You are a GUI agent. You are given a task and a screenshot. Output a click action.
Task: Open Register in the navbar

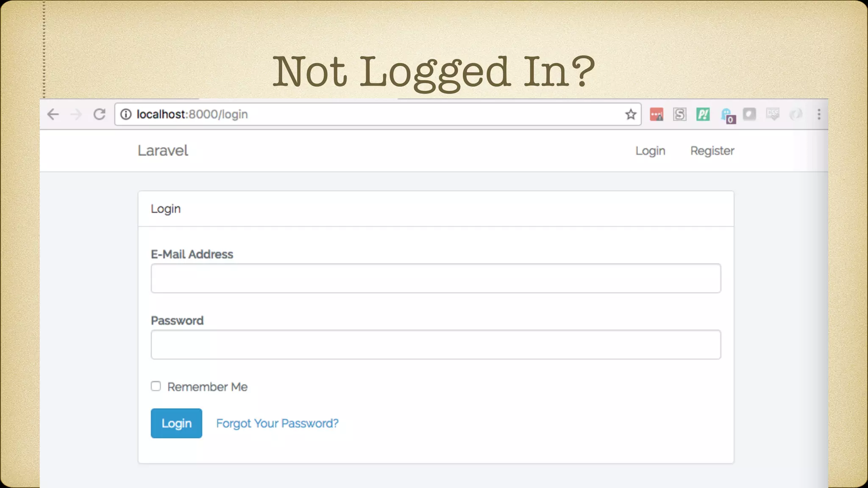tap(712, 151)
